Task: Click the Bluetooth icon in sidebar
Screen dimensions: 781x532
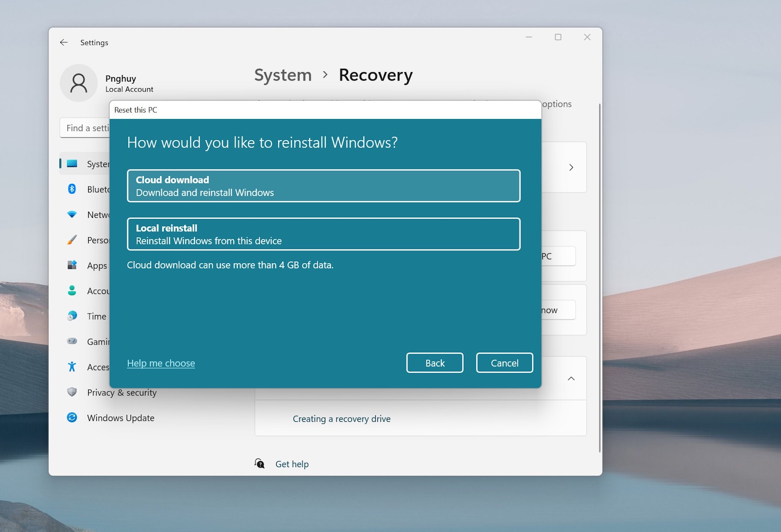Action: (72, 189)
